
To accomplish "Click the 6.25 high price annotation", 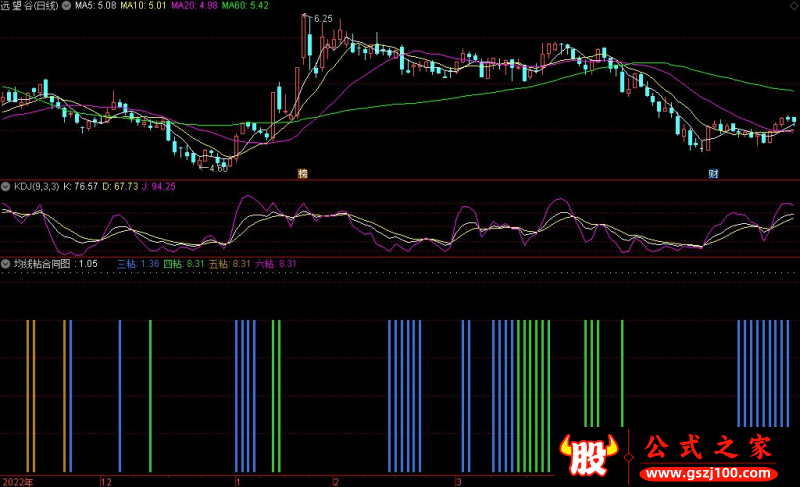I will [x=321, y=19].
